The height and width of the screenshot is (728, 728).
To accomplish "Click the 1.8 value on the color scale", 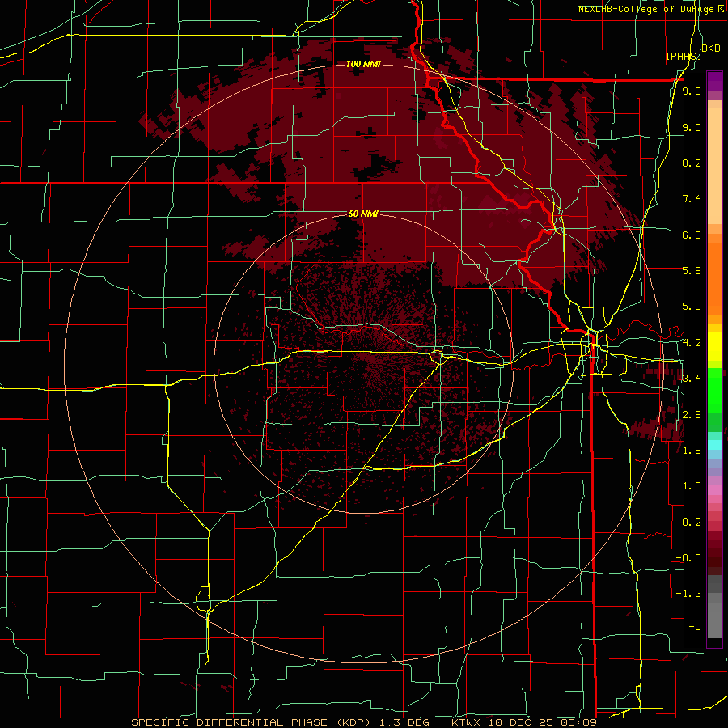I will [692, 450].
